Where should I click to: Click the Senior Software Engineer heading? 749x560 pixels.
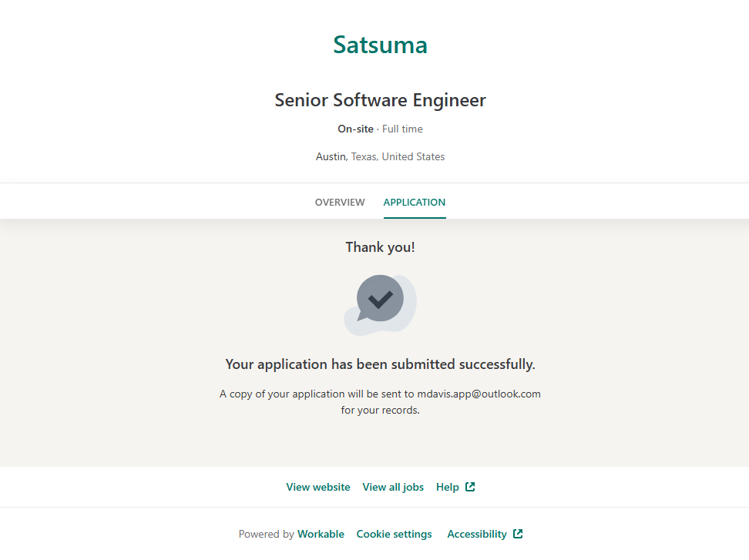click(380, 100)
